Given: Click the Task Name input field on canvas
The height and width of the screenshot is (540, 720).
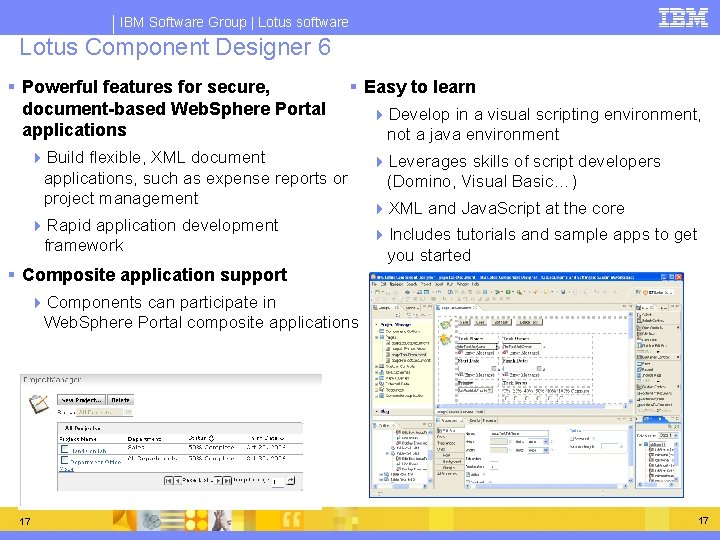Looking at the screenshot, I should tap(478, 347).
